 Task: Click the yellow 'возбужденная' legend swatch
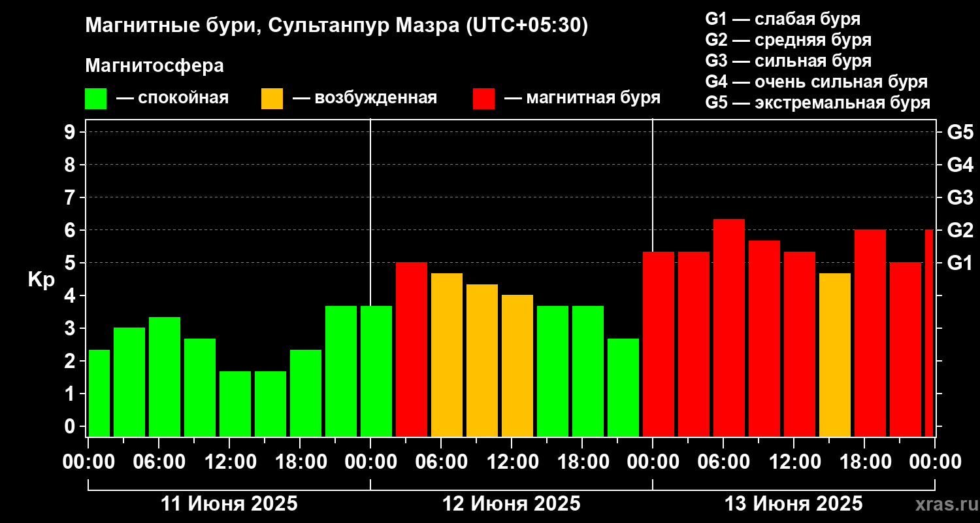272,99
